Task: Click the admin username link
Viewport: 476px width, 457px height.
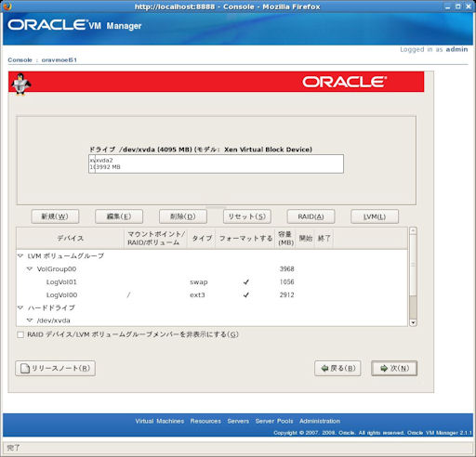Action: 456,49
